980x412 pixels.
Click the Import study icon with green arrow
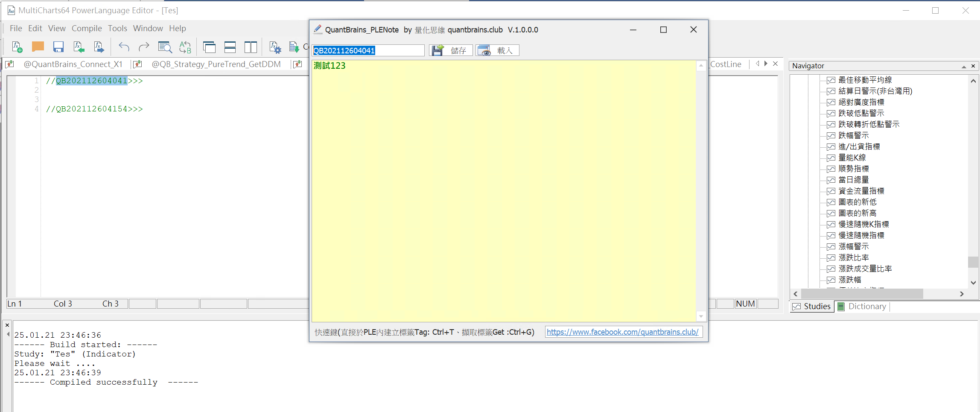pos(79,47)
